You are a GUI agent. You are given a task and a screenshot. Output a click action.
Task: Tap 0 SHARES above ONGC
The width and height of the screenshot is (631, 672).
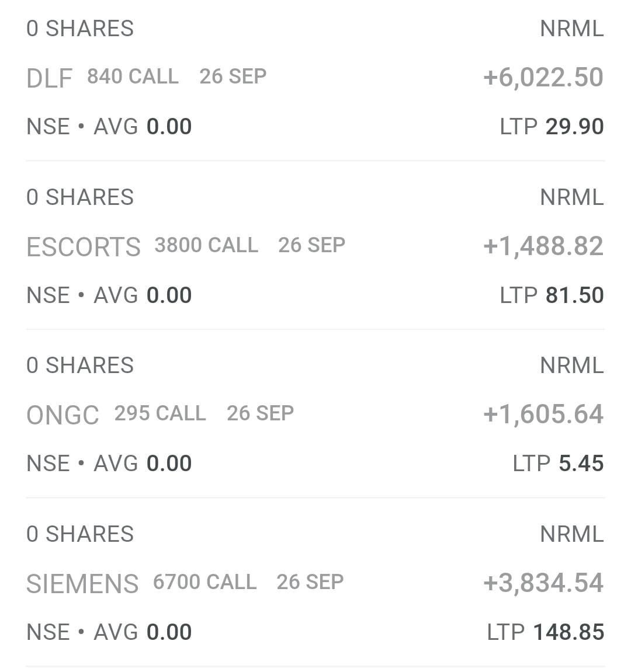(80, 365)
